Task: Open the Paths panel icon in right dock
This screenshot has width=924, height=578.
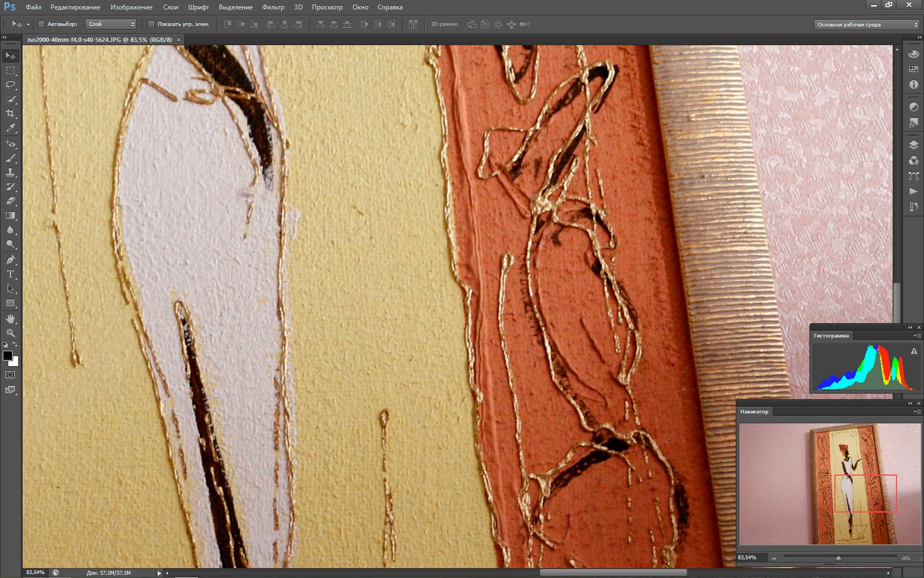Action: point(914,176)
